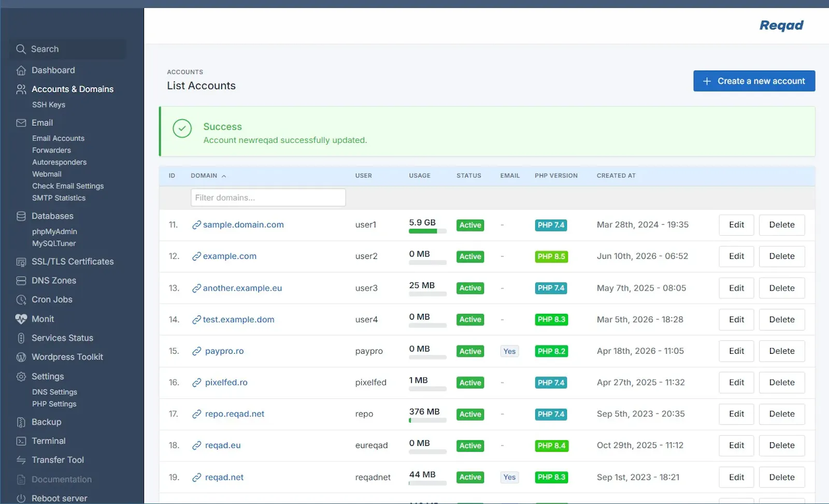Click the Cron Jobs clock icon
The width and height of the screenshot is (829, 504).
pyautogui.click(x=21, y=299)
